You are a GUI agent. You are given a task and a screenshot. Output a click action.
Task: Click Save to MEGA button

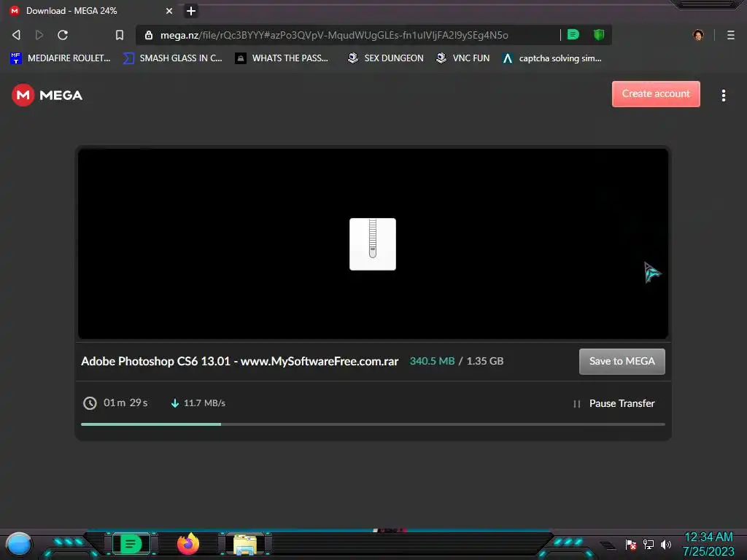pyautogui.click(x=622, y=362)
